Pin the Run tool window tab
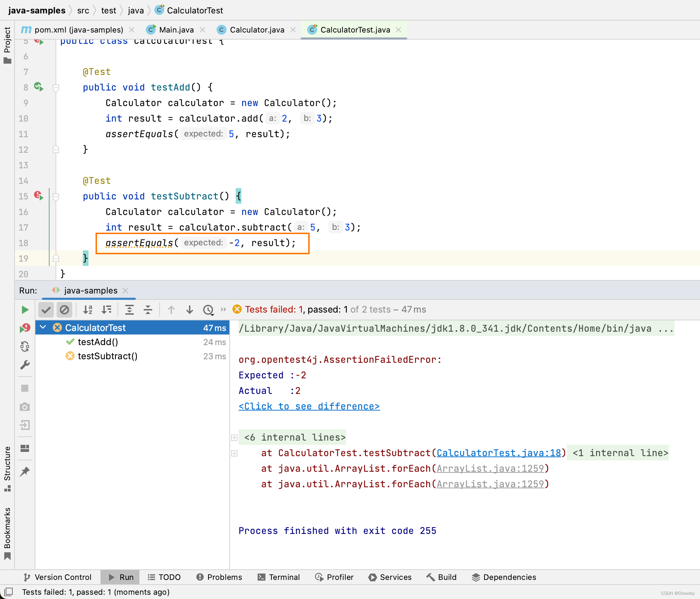This screenshot has height=599, width=700. [x=25, y=471]
